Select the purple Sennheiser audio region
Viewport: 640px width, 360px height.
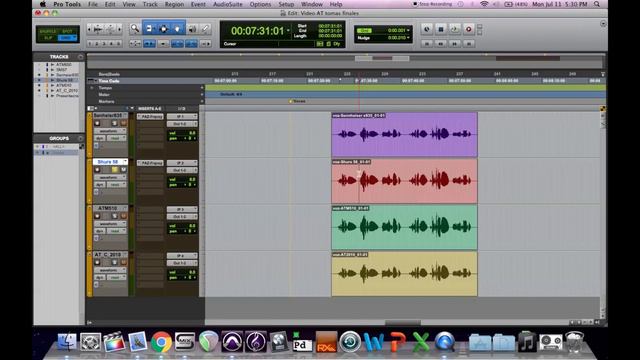(404, 135)
